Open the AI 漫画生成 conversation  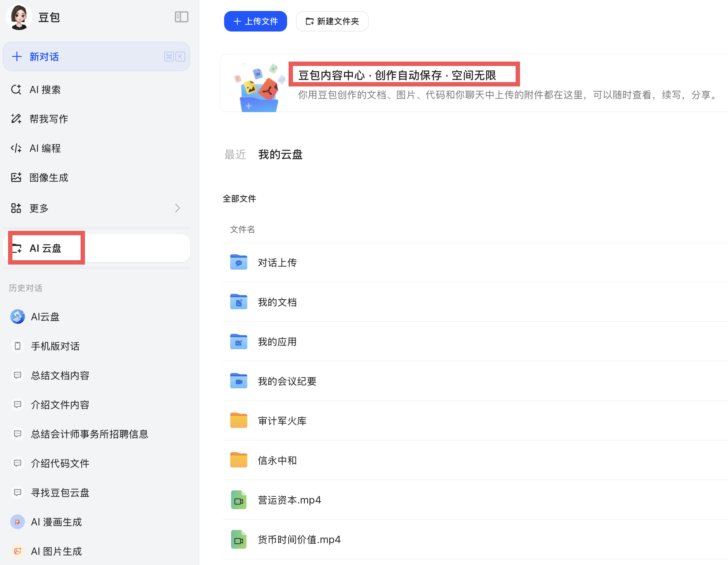(96, 522)
